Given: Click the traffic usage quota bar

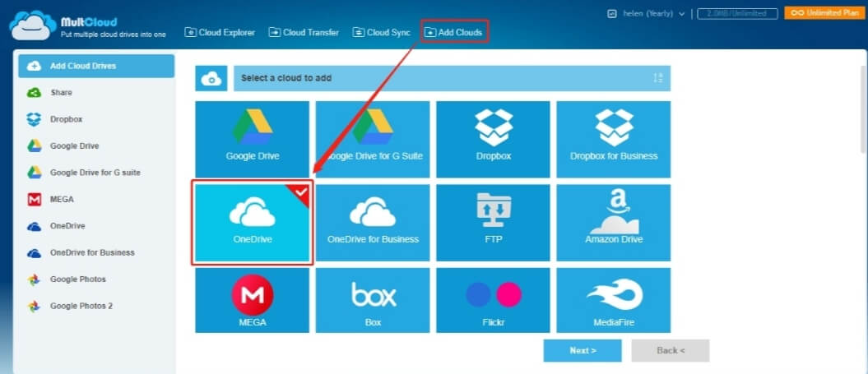Looking at the screenshot, I should (737, 14).
